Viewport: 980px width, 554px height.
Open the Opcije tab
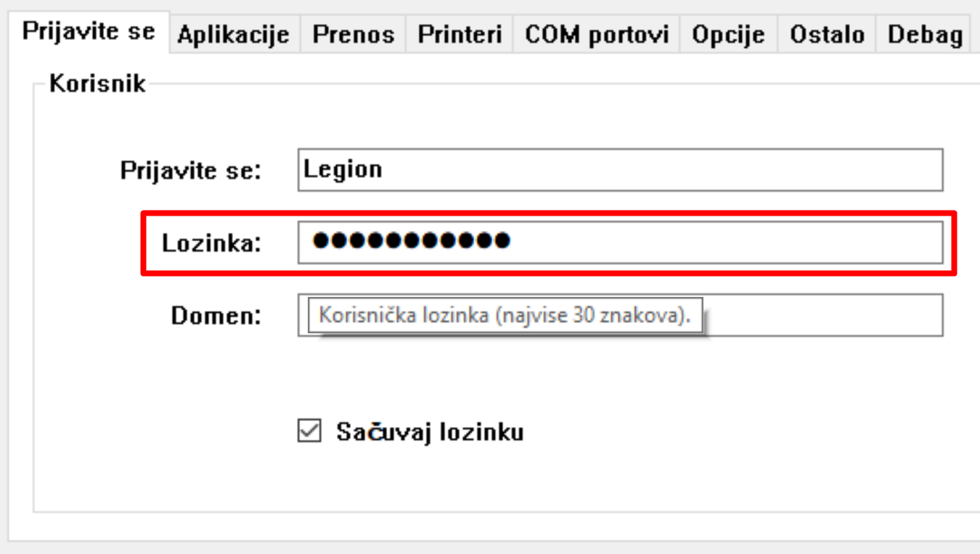tap(728, 35)
